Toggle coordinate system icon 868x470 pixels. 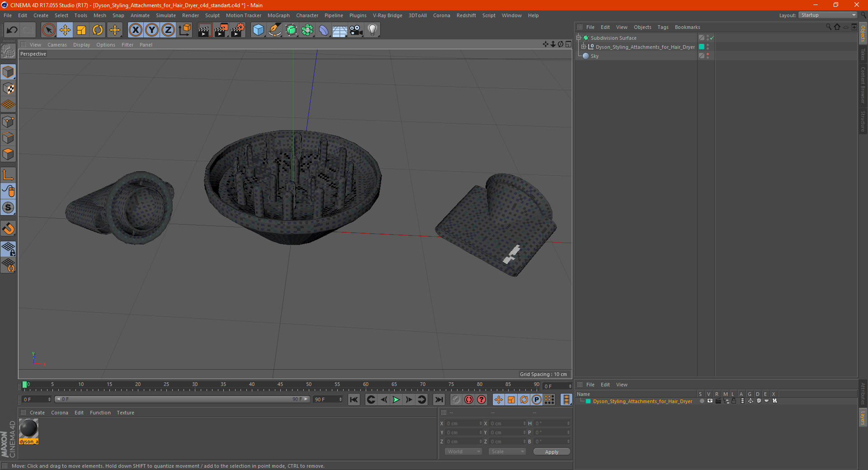point(184,30)
